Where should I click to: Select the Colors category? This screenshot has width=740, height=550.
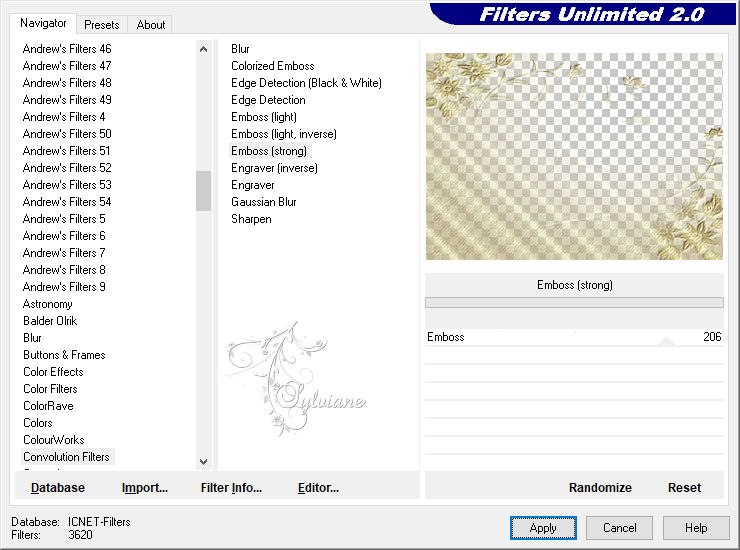pos(38,423)
